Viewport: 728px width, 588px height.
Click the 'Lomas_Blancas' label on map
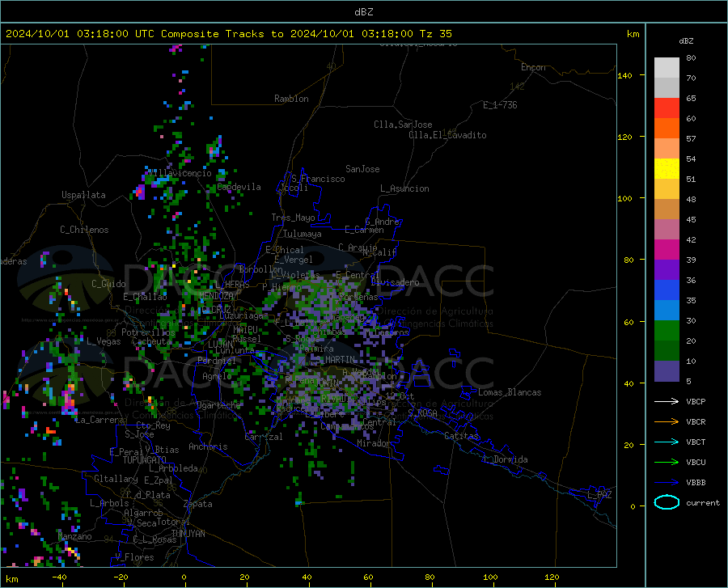click(x=510, y=392)
